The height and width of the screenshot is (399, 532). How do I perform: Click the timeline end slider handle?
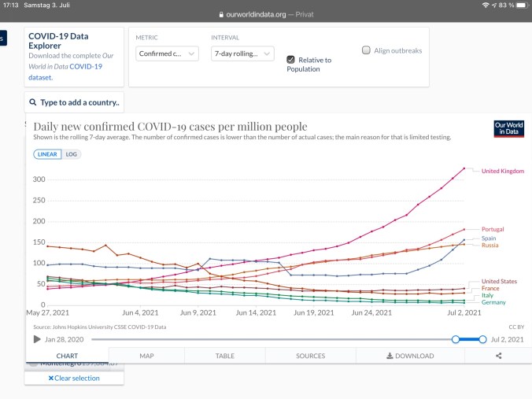pyautogui.click(x=484, y=339)
